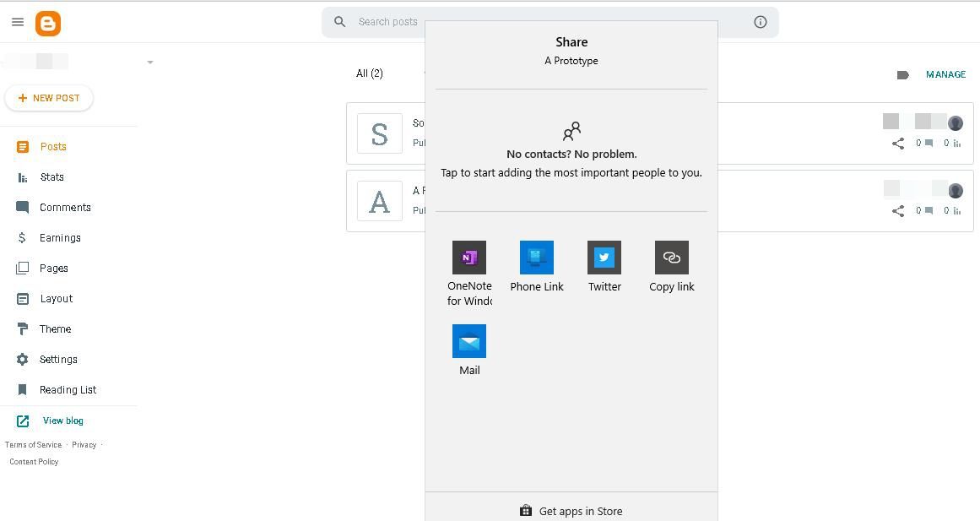Viewport: 980px width, 521px height.
Task: Click the contacts people icon in Share dialog
Action: click(x=571, y=132)
